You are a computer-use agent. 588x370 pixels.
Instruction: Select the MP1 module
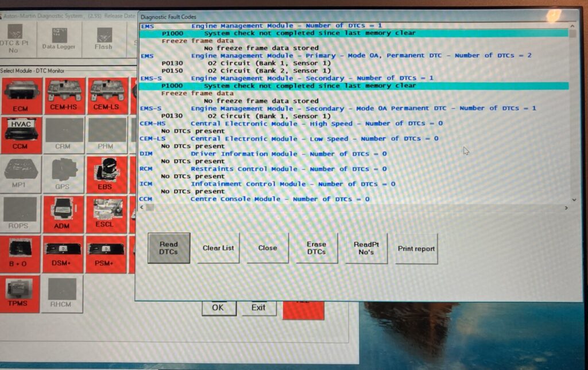(20, 174)
